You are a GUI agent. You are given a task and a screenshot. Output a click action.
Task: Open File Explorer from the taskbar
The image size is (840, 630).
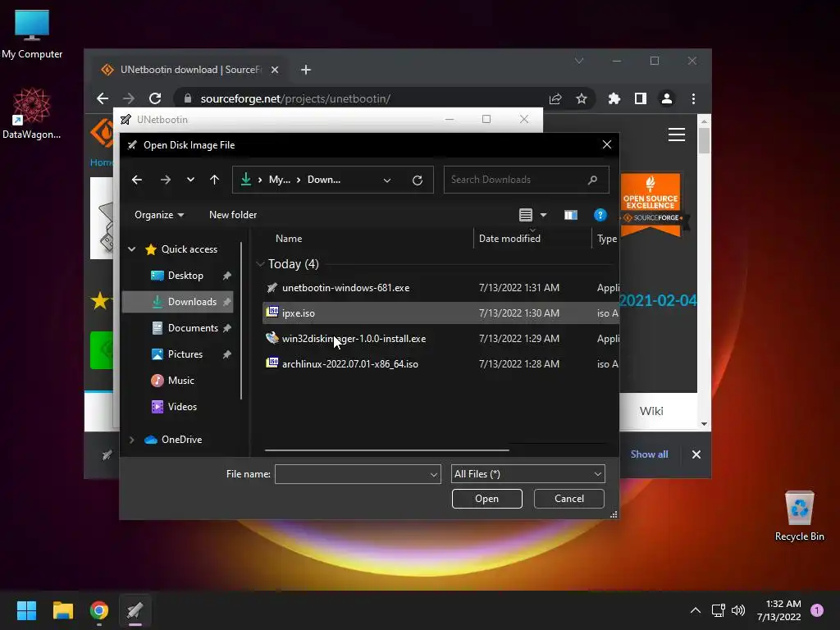tap(62, 610)
